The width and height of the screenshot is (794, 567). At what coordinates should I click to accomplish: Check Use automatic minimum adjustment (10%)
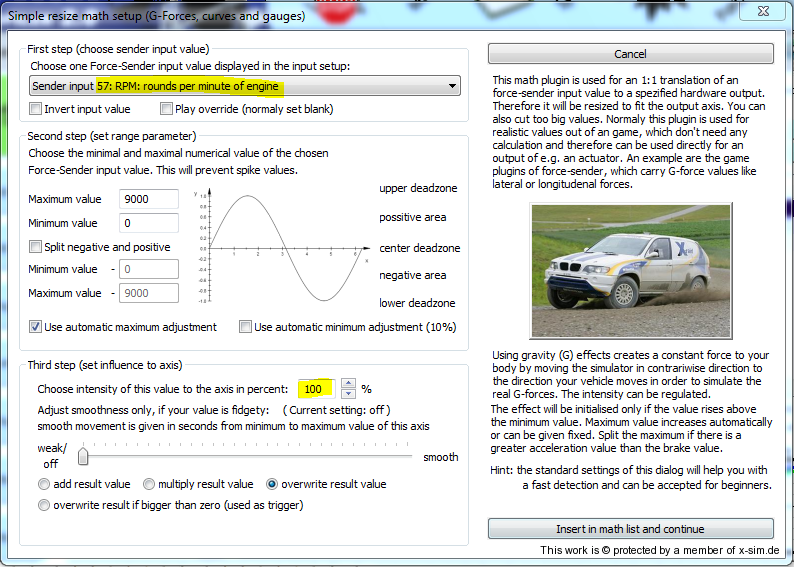pos(246,327)
